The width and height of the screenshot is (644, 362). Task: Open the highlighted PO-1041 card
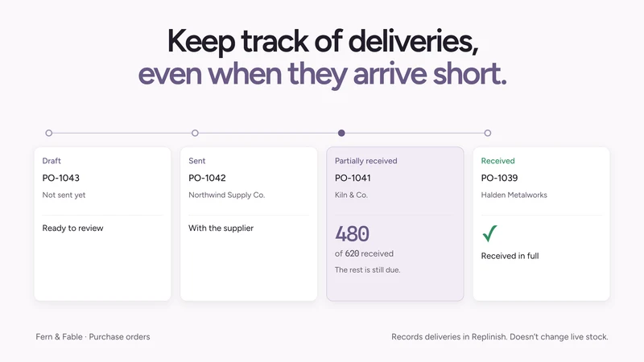click(x=395, y=224)
